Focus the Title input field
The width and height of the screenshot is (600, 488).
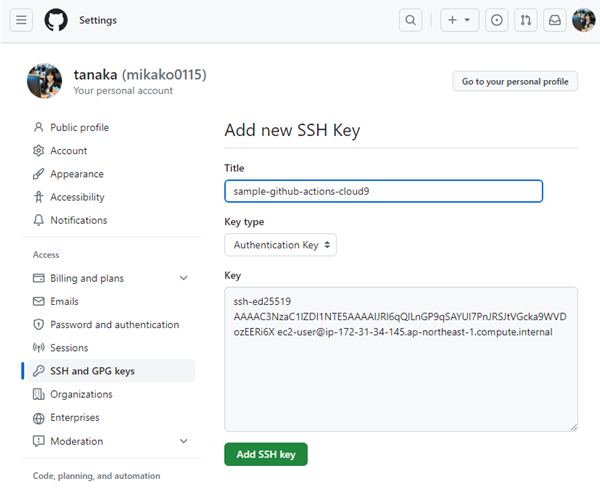383,191
